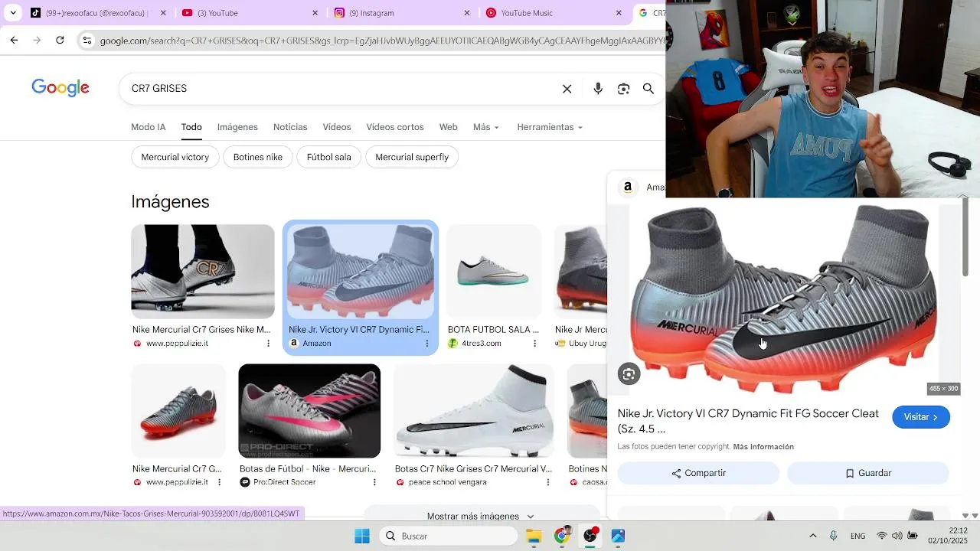Viewport: 980px width, 551px height.
Task: Open options for www.peppulizie.it top result
Action: [268, 344]
